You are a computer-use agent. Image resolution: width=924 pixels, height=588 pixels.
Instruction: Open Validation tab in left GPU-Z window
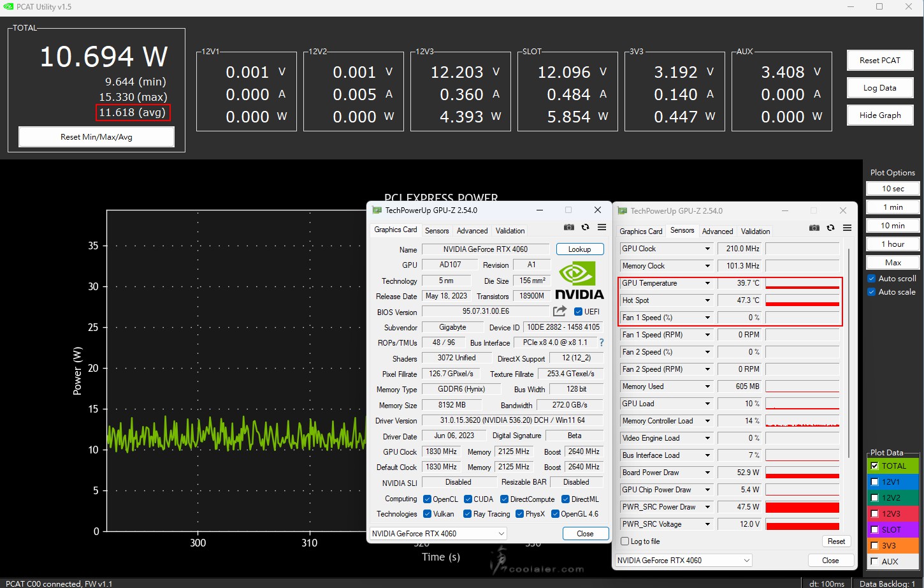(510, 231)
